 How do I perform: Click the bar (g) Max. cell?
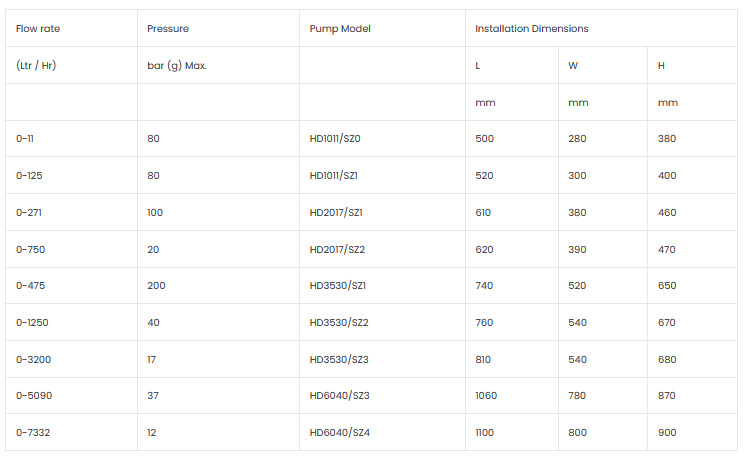177,66
